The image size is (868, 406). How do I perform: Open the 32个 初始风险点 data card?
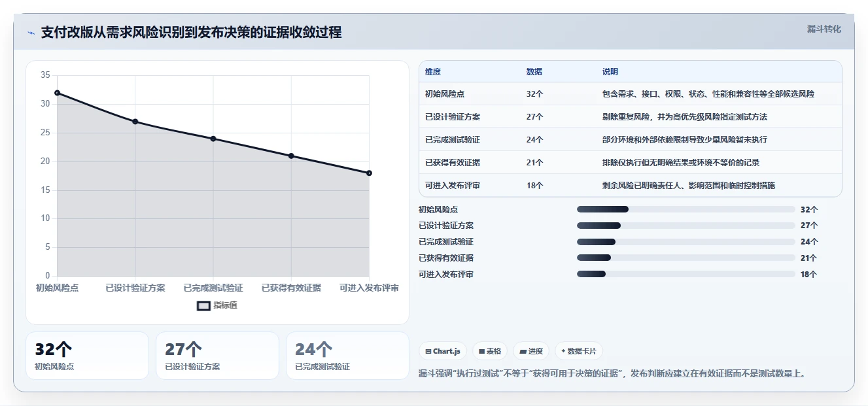click(x=87, y=356)
